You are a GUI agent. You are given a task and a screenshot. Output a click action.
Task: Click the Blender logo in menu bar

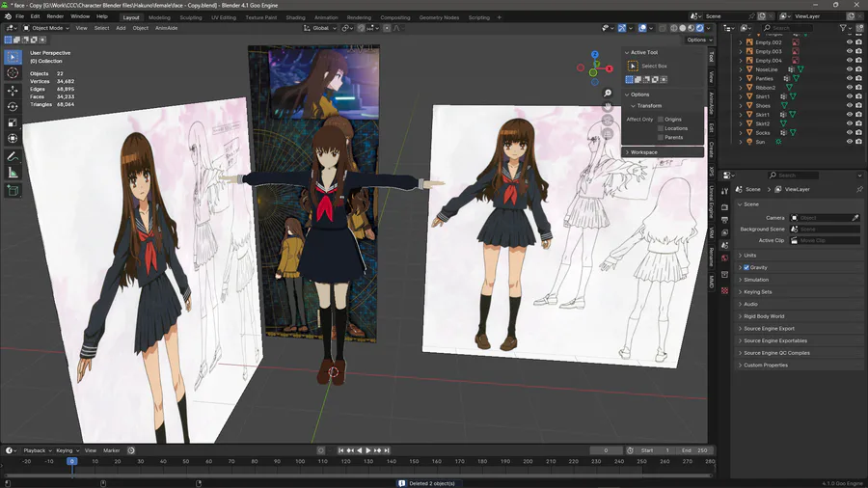8,16
